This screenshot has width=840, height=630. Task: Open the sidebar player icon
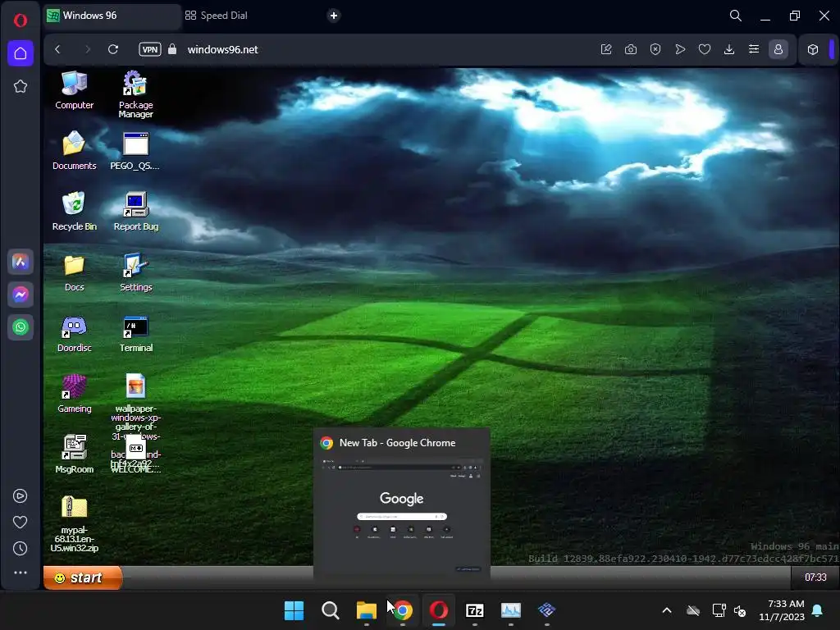[x=21, y=496]
